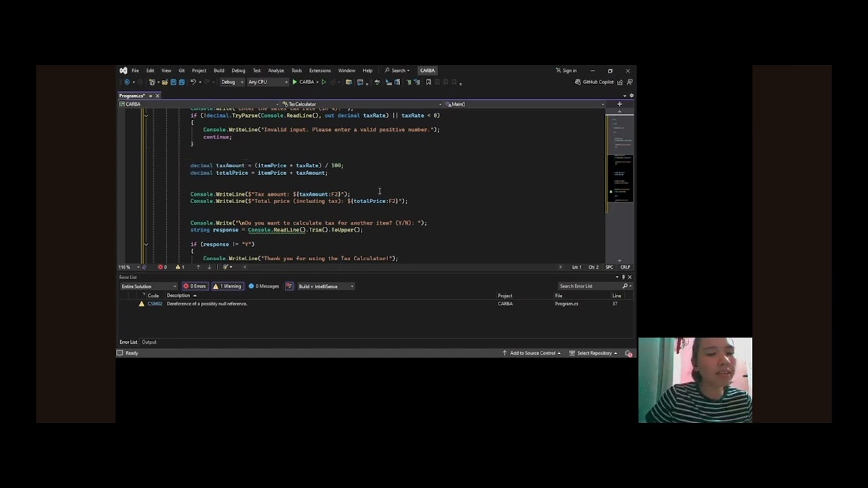Start debugging with the green CARBA play button

point(303,82)
